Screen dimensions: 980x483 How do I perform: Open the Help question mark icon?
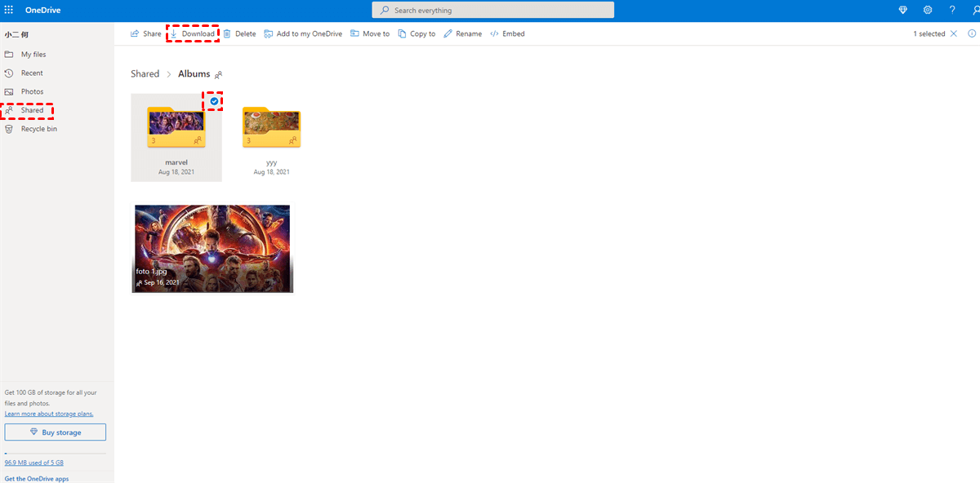pos(952,11)
